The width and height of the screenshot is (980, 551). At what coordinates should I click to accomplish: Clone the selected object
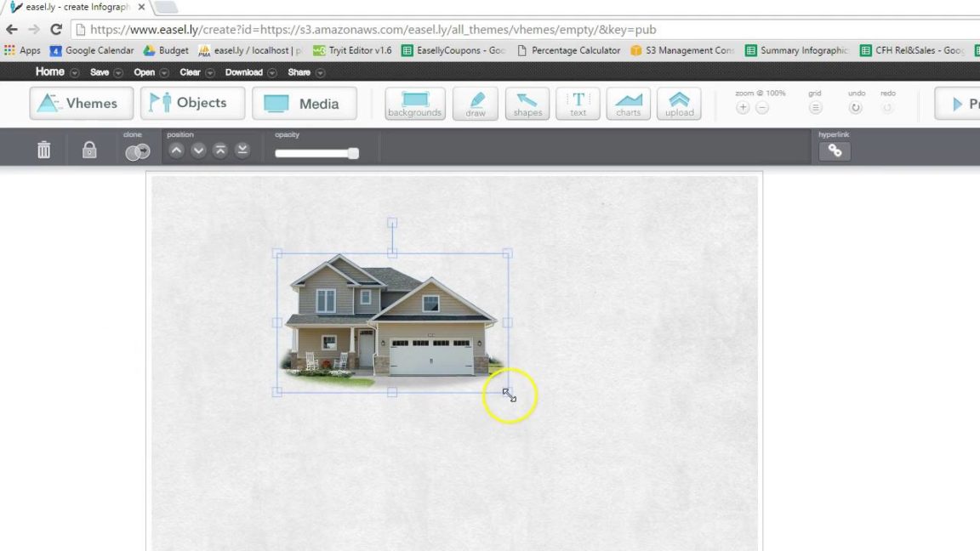pyautogui.click(x=137, y=151)
